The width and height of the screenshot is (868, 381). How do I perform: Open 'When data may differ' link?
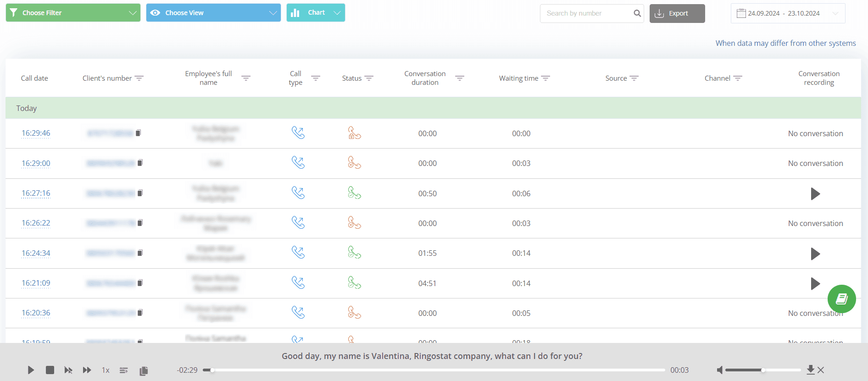785,43
